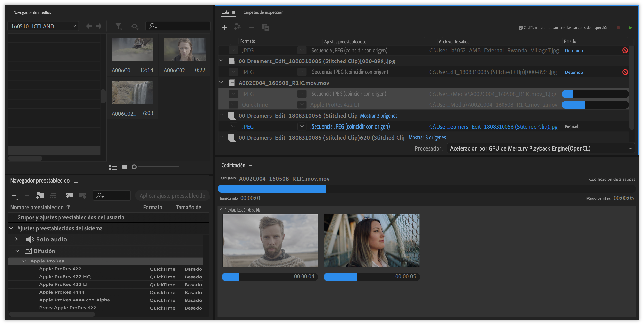Select the waterfall clip thumbnail
644x325 pixels.
[x=132, y=93]
